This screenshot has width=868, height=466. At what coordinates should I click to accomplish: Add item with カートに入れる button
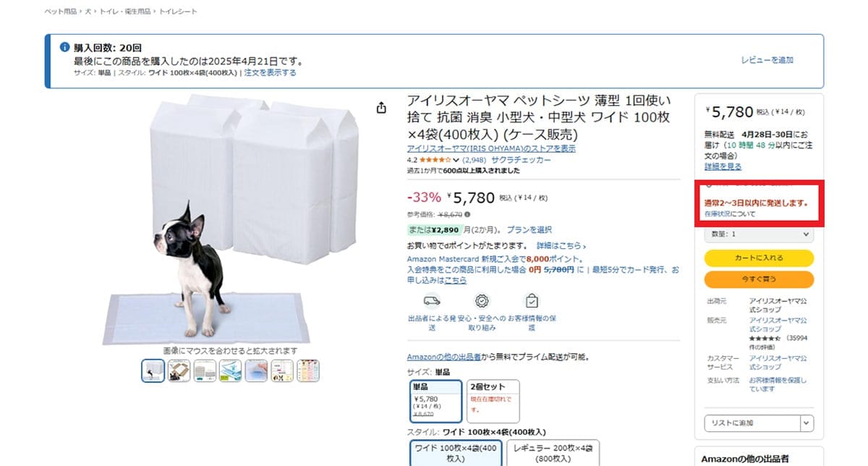759,258
